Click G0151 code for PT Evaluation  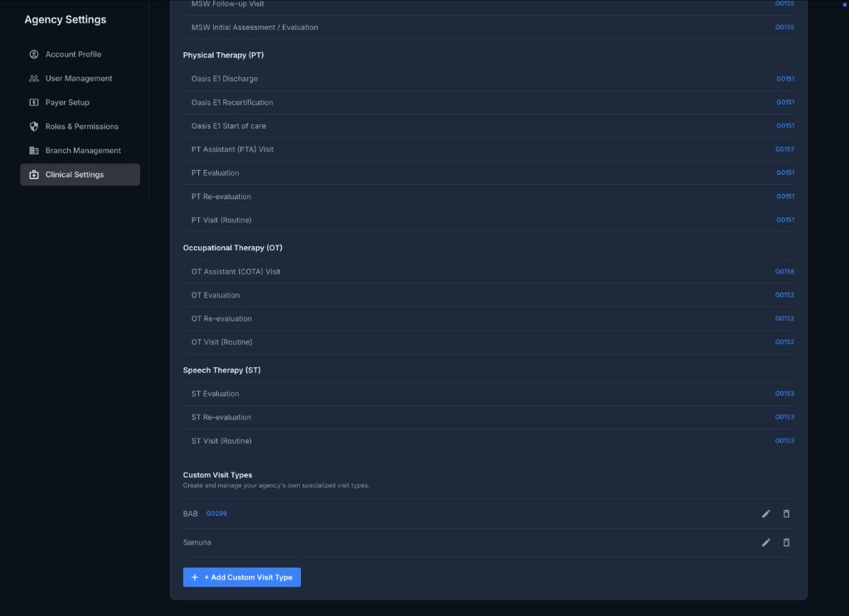(785, 172)
